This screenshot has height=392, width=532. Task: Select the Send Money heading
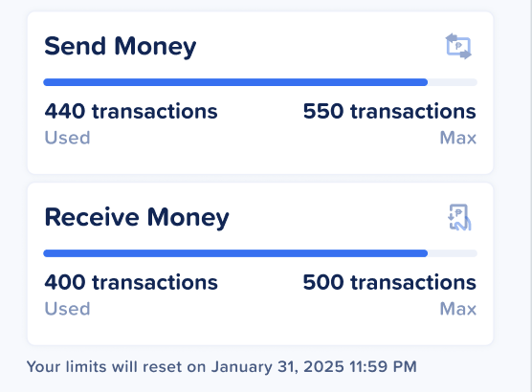[121, 47]
